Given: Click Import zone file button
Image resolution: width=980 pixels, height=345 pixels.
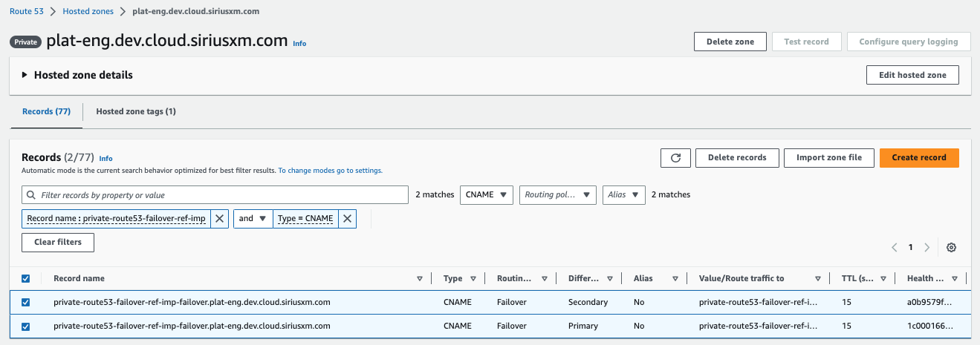Looking at the screenshot, I should coord(829,157).
